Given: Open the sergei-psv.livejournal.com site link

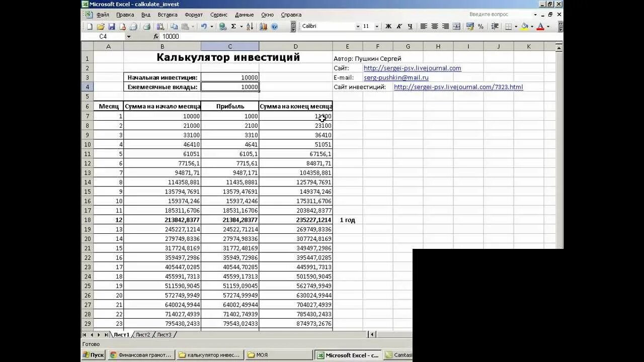Looking at the screenshot, I should [413, 68].
